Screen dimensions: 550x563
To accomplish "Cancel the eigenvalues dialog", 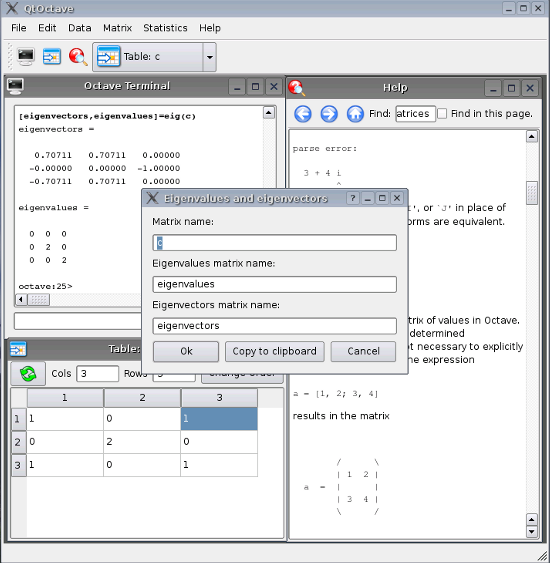I will [363, 351].
